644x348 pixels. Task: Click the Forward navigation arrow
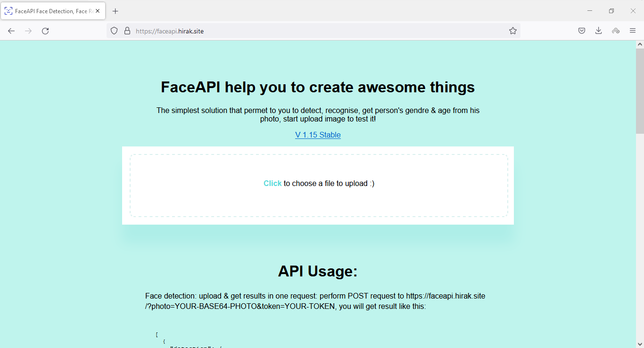point(28,31)
